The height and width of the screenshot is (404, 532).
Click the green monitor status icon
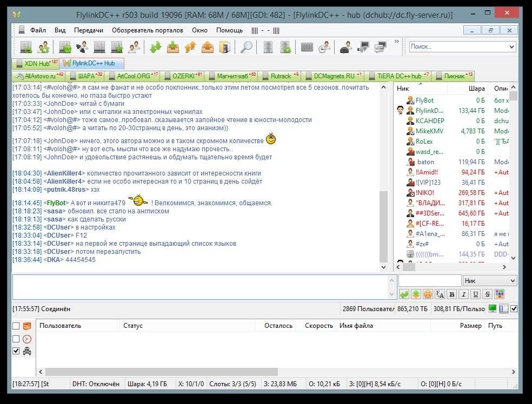493,308
